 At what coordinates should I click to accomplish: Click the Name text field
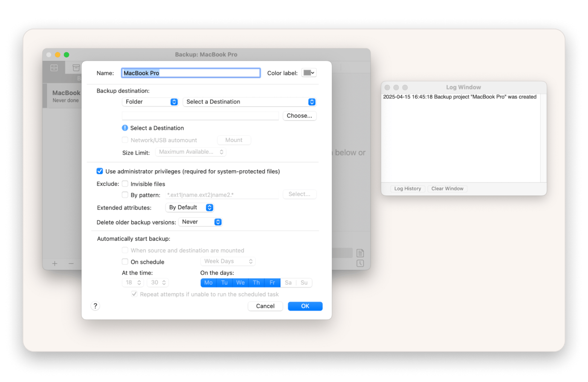(x=191, y=73)
